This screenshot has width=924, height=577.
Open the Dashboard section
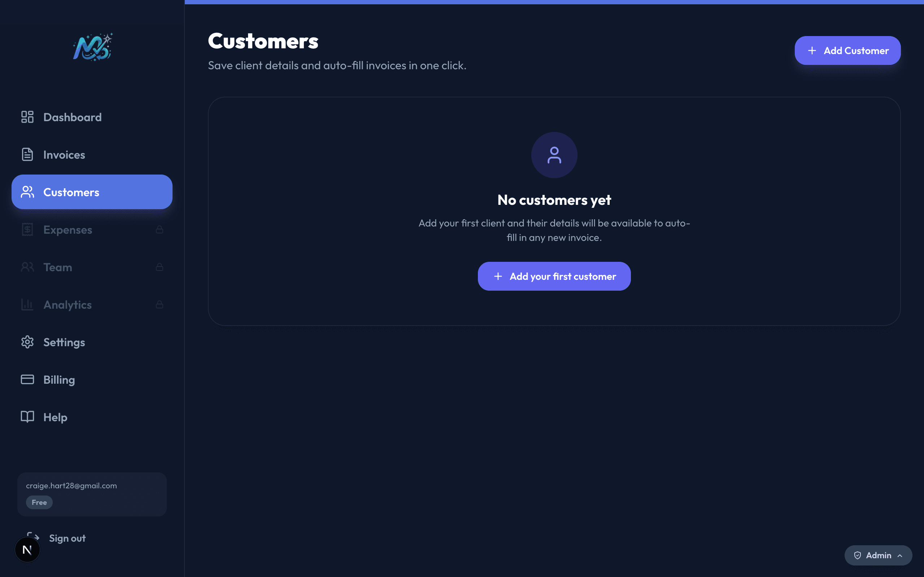click(x=72, y=117)
